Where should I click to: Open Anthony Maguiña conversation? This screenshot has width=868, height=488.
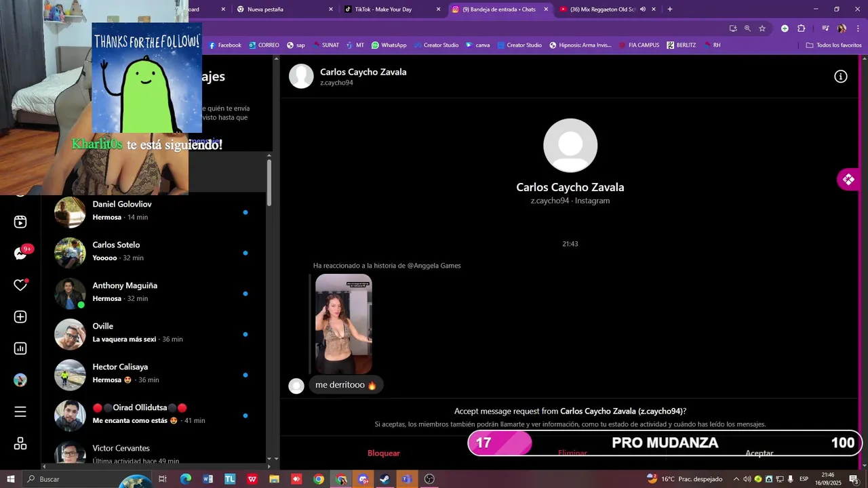click(153, 292)
